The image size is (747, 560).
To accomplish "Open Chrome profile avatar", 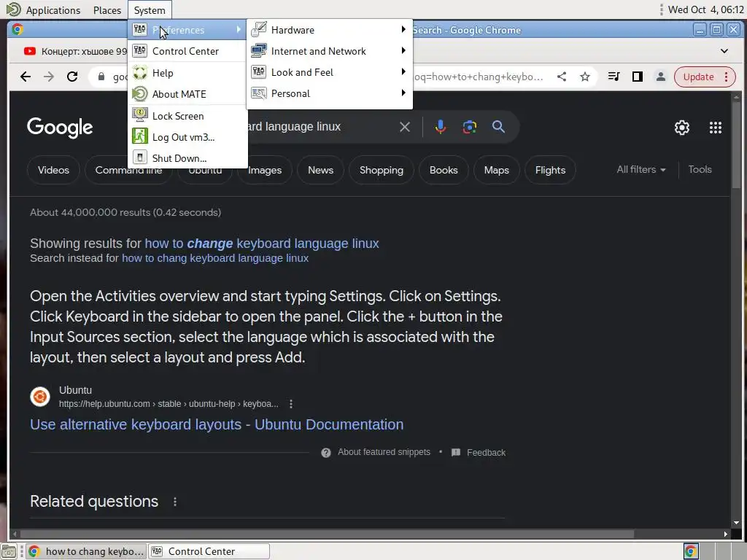I will [661, 77].
